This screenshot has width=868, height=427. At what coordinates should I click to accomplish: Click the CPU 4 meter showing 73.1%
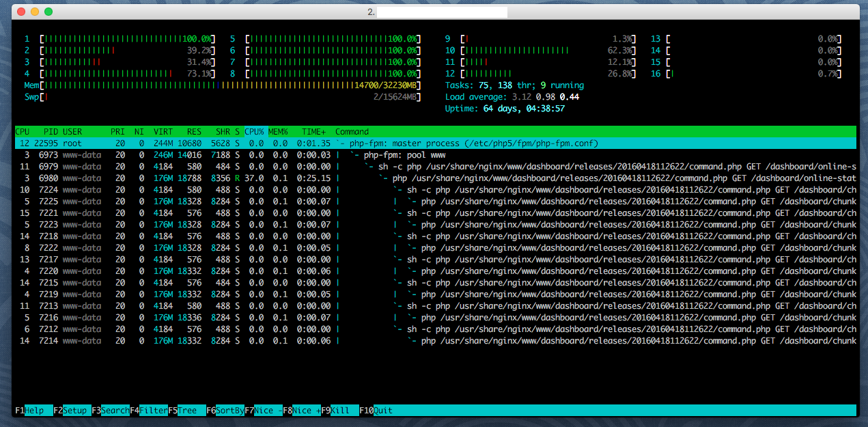click(120, 74)
